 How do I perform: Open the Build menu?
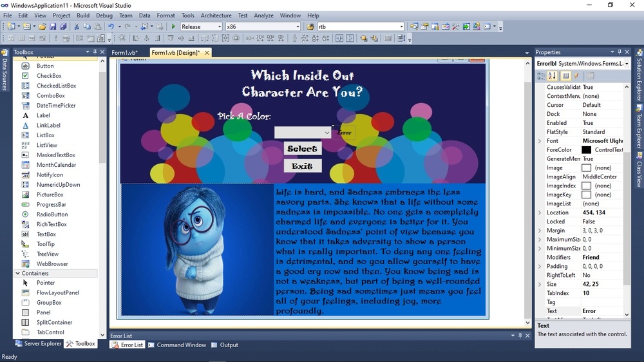pyautogui.click(x=83, y=15)
